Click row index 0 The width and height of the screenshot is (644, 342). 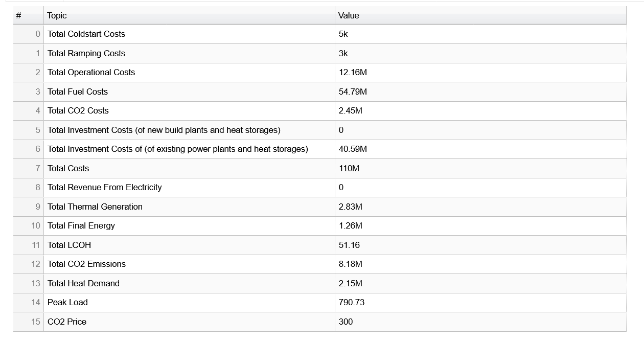(37, 34)
